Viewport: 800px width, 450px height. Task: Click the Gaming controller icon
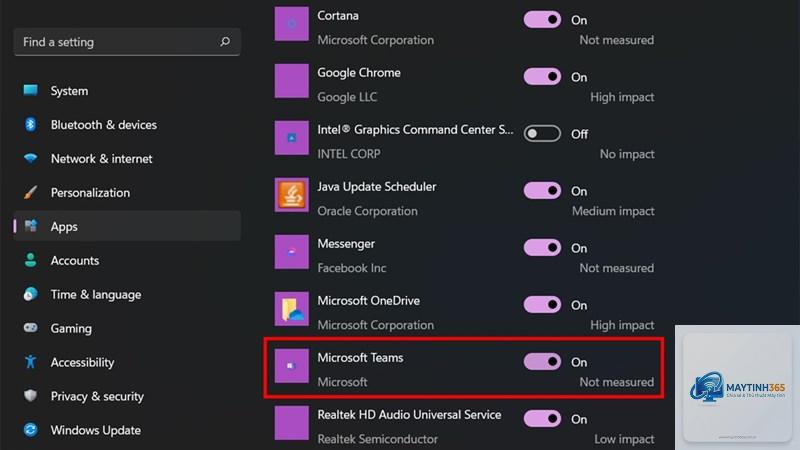pyautogui.click(x=31, y=328)
